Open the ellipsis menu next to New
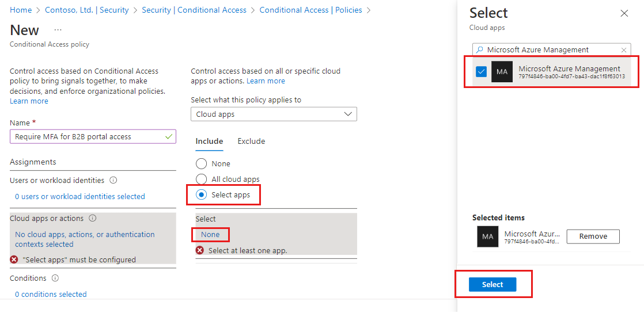This screenshot has width=644, height=313. coord(58,30)
